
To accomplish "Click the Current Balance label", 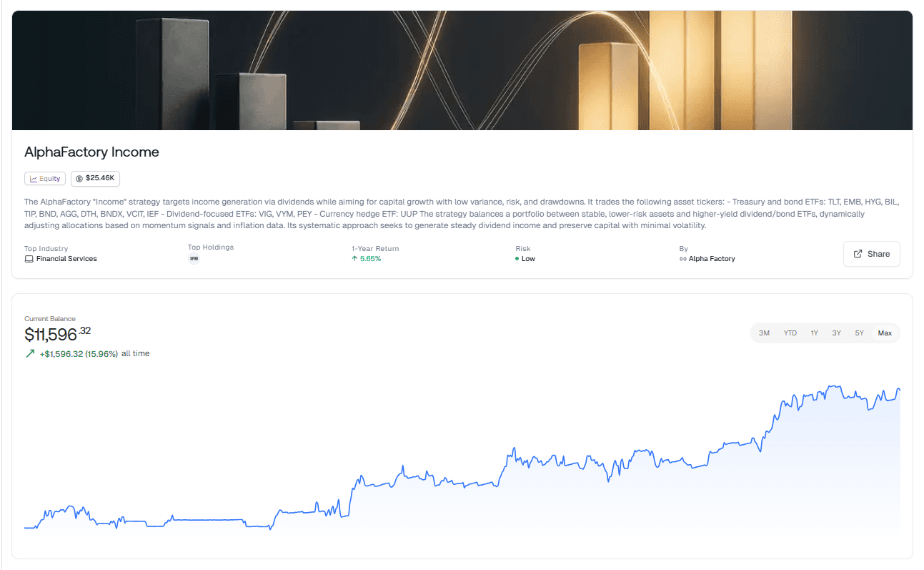I will (x=50, y=319).
